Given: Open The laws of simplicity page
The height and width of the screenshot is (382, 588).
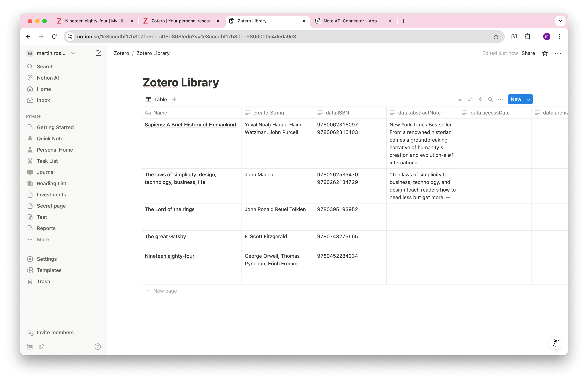Looking at the screenshot, I should pyautogui.click(x=181, y=178).
